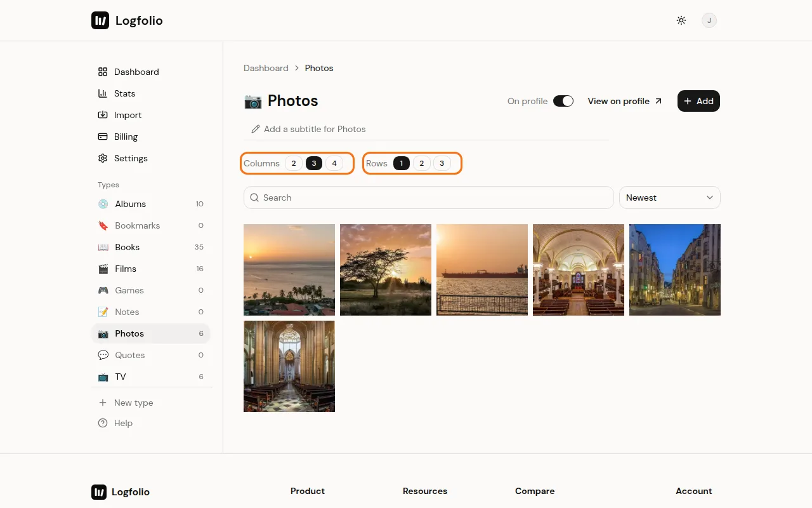
Task: Set Columns to 2
Action: [293, 163]
